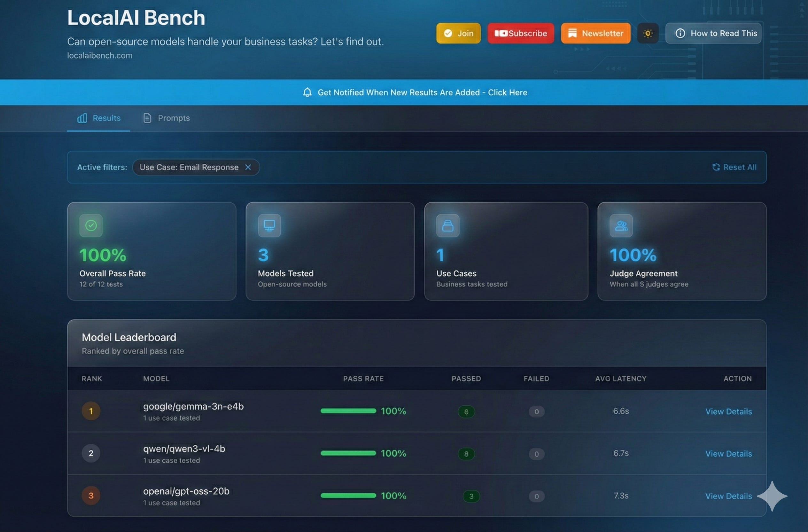Click the rank 1 gold badge
The height and width of the screenshot is (532, 808).
click(x=91, y=411)
